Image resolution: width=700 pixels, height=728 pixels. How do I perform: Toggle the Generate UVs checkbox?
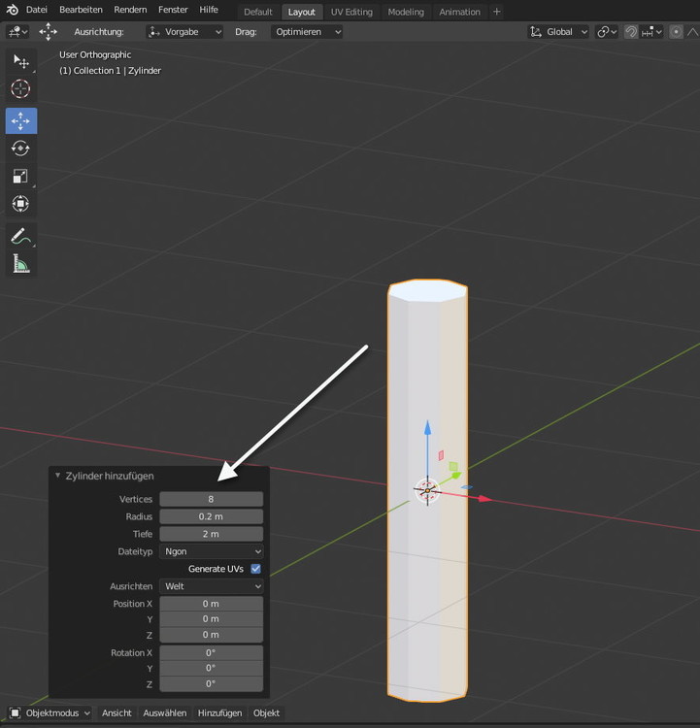pos(256,569)
